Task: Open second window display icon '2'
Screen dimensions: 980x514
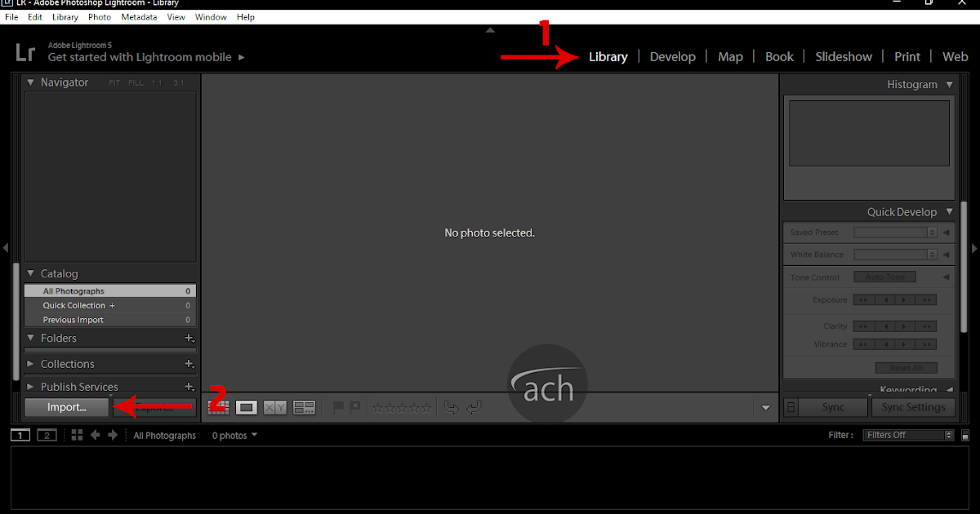Action: 47,435
